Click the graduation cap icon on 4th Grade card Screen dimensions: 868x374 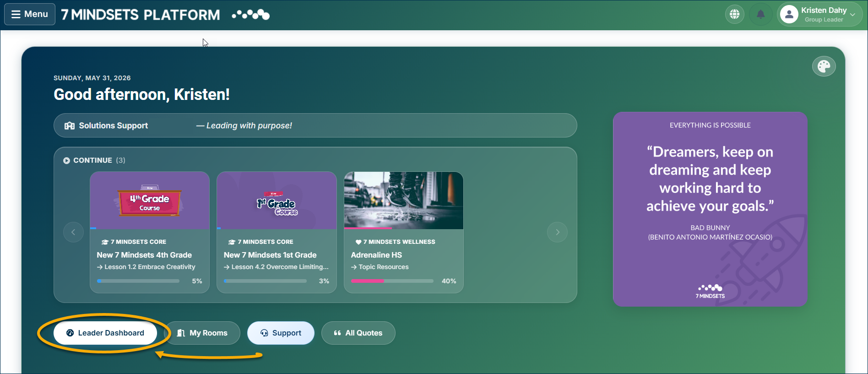coord(105,242)
